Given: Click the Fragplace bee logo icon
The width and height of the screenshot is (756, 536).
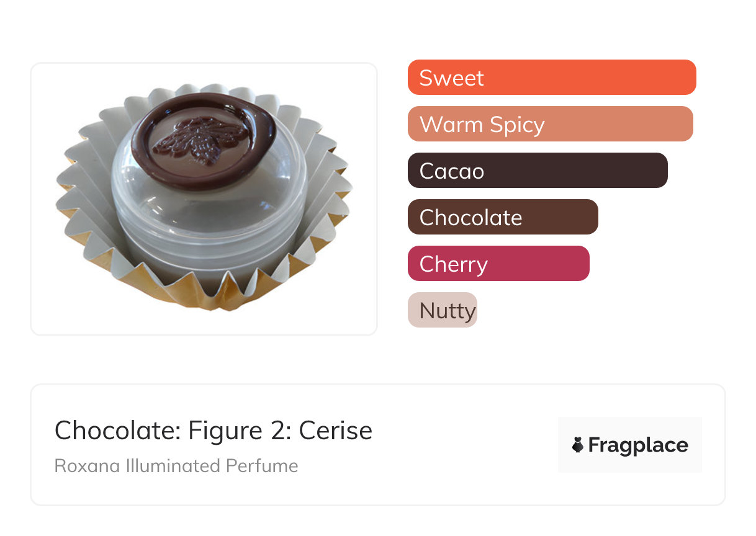Looking at the screenshot, I should [x=578, y=445].
